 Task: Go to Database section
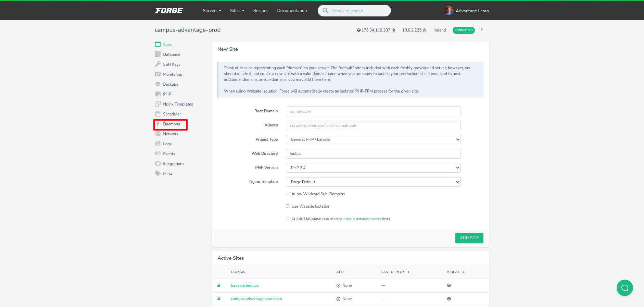click(x=171, y=54)
